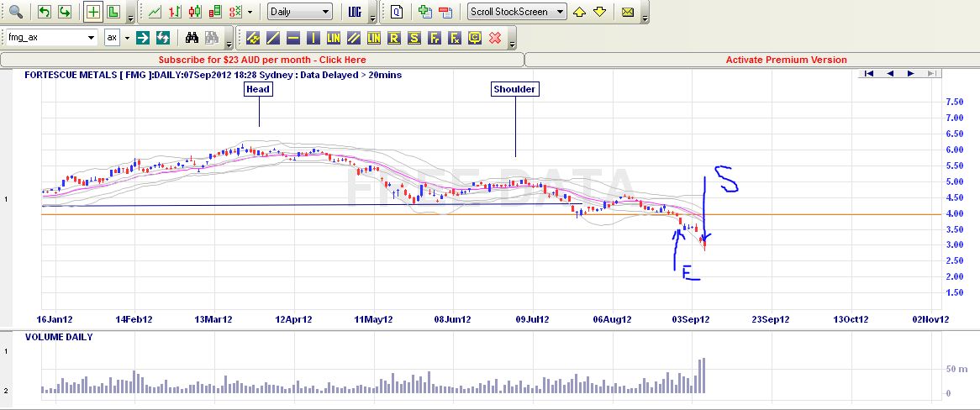The image size is (980, 410).
Task: Click the 50 m volume axis label
Action: click(x=956, y=370)
